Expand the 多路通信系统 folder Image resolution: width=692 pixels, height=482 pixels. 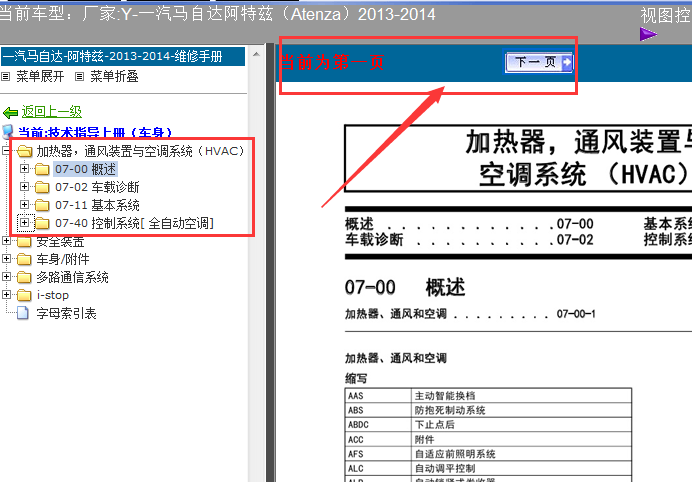pos(6,277)
